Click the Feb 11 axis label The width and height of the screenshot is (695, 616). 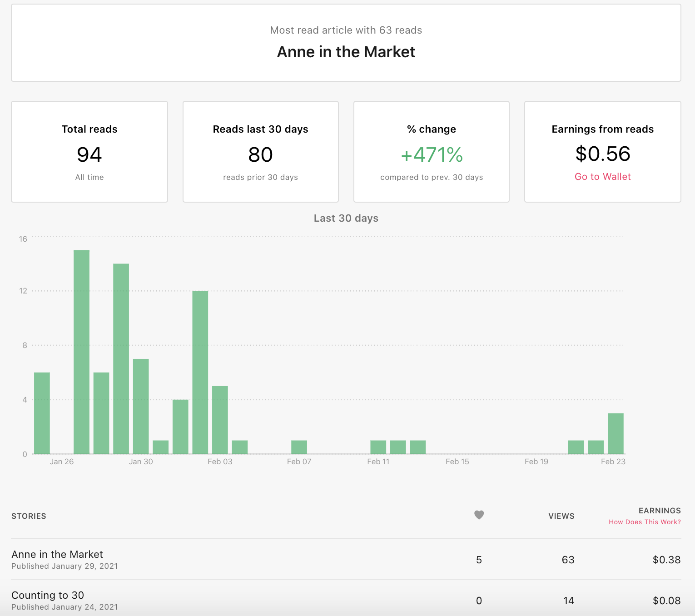(378, 462)
